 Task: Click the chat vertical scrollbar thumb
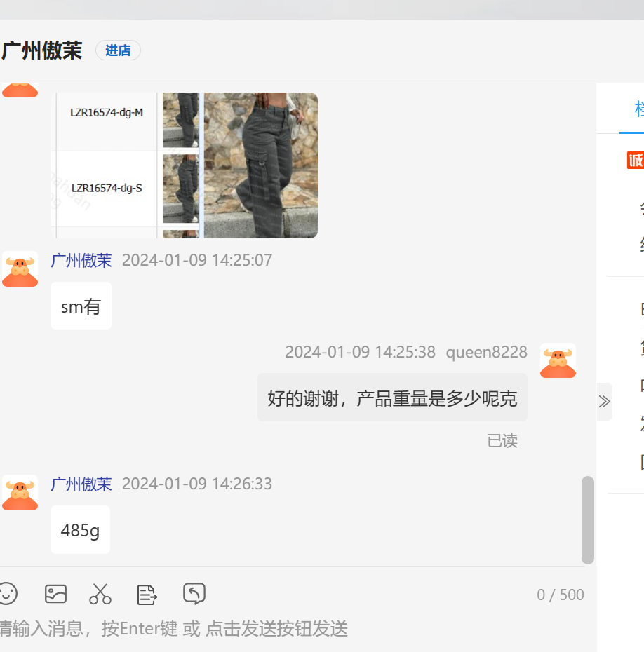588,519
